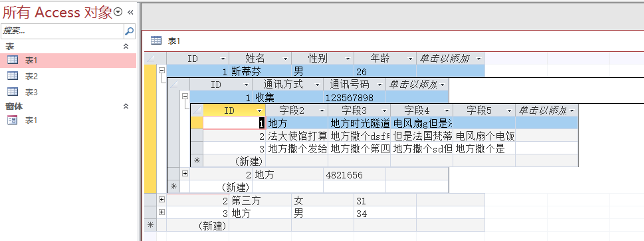Click the cell 法大使馆打算

pos(296,136)
